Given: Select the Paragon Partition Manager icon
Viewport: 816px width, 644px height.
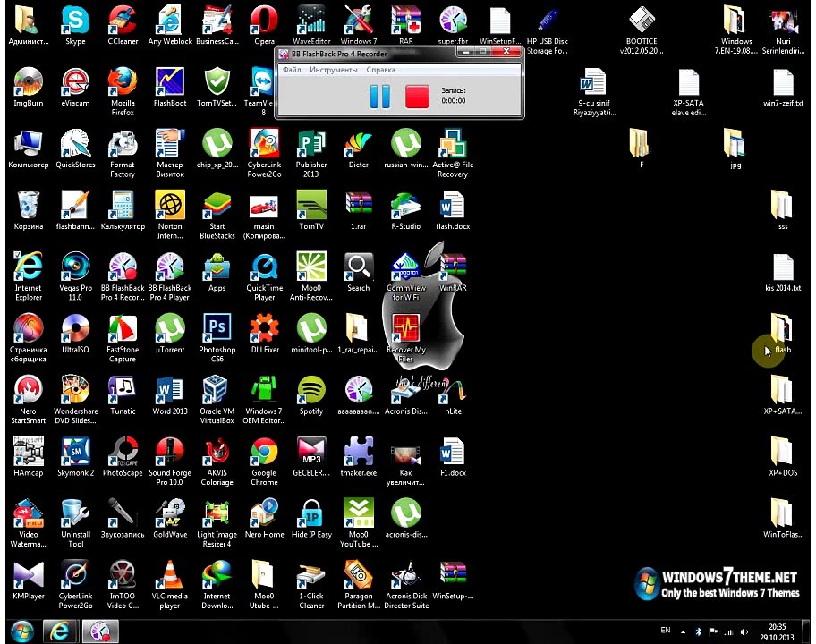Looking at the screenshot, I should [x=359, y=584].
